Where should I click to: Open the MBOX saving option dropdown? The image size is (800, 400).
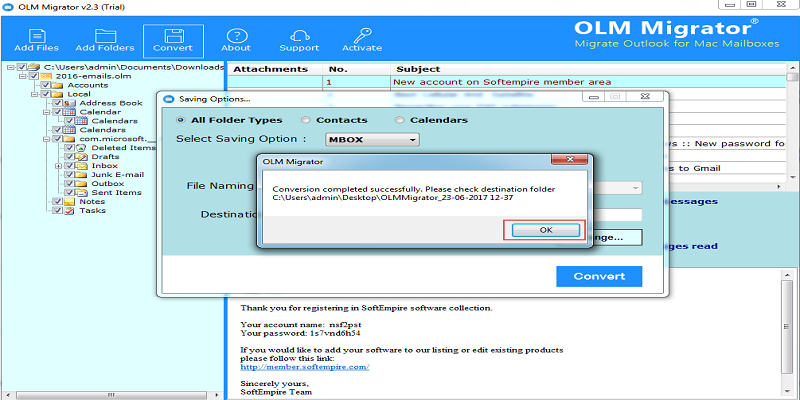(x=372, y=139)
